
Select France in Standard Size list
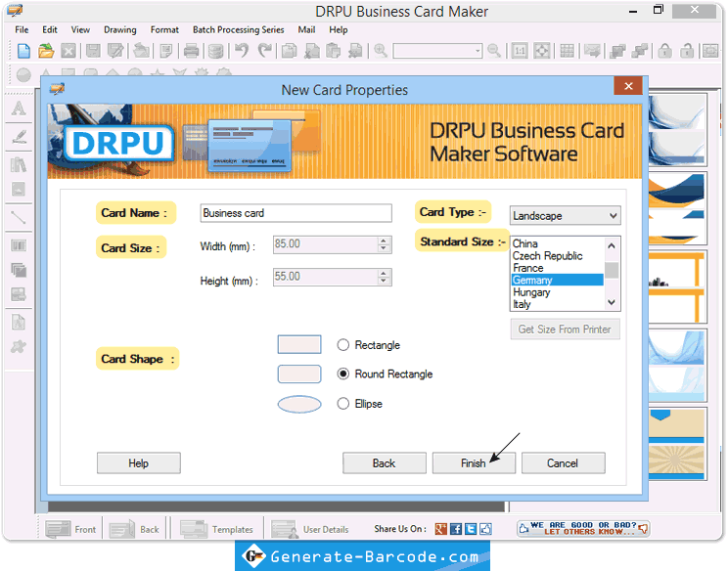pos(557,268)
